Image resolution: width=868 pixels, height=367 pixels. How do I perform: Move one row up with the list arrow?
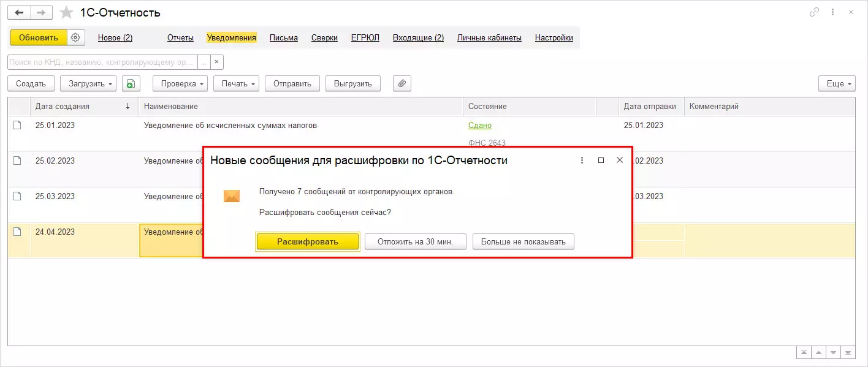pyautogui.click(x=818, y=353)
